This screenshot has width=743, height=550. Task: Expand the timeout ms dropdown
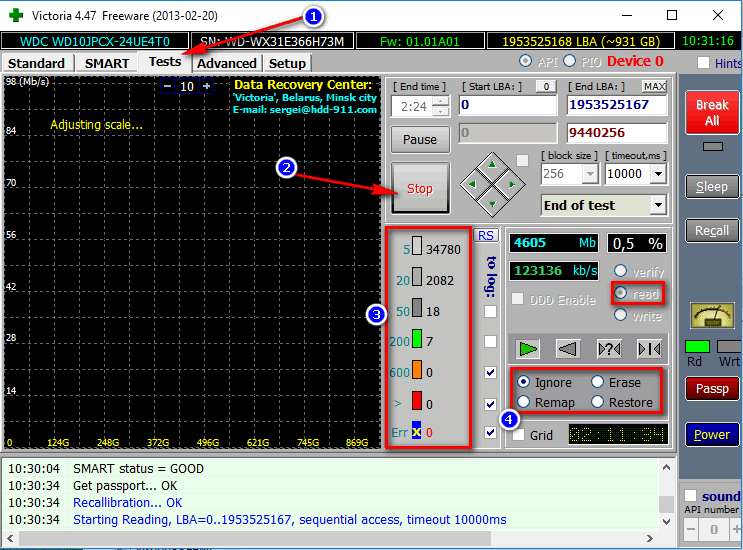click(658, 174)
